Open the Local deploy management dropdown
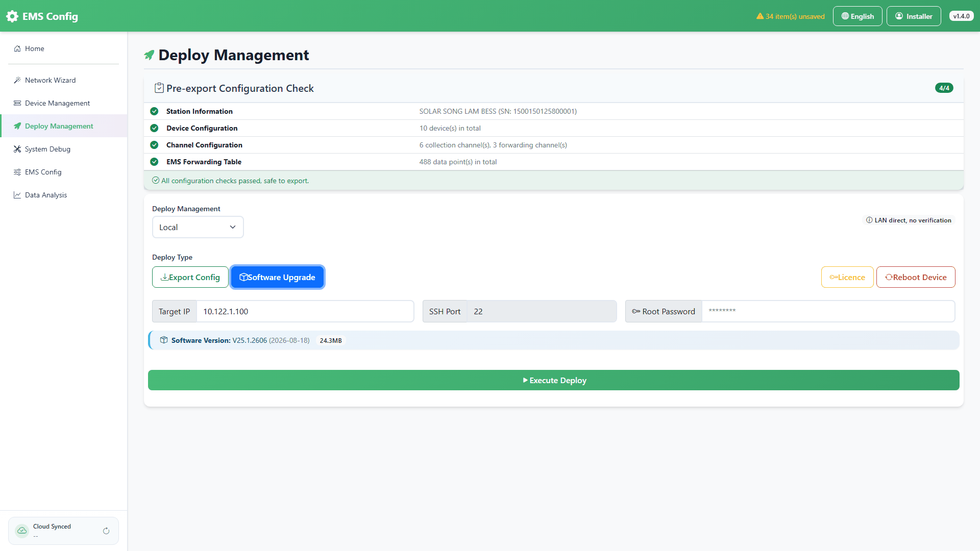Image resolution: width=980 pixels, height=551 pixels. tap(198, 227)
